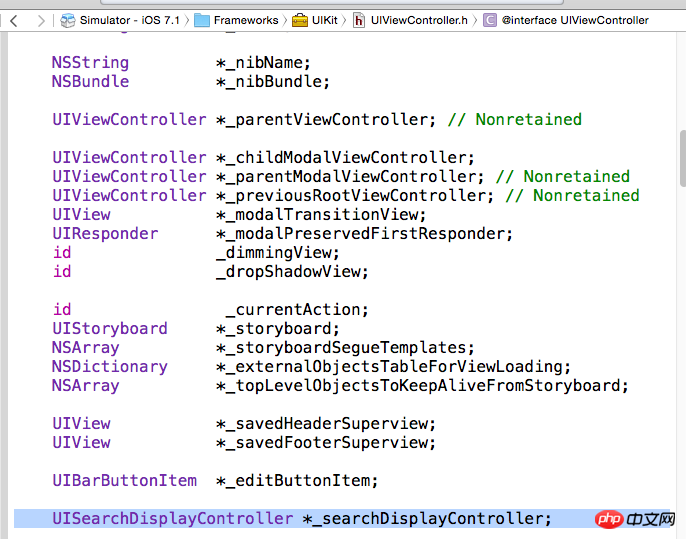Viewport: 686px width, 539px height.
Task: Click *_previousRootViewController variable
Action: click(354, 196)
